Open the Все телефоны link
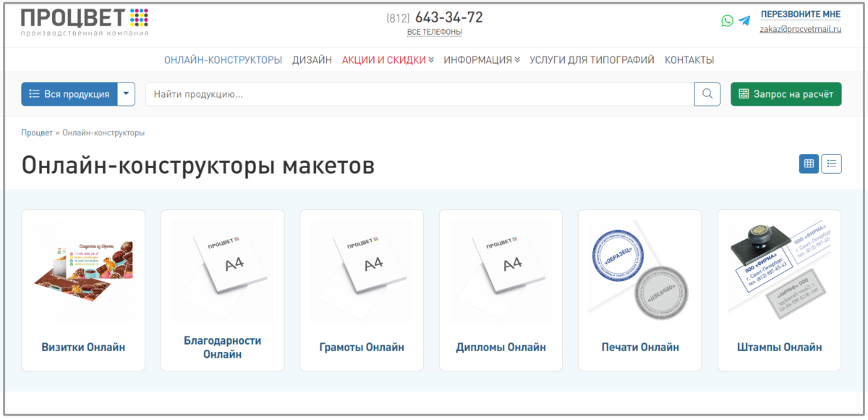Image resolution: width=868 pixels, height=420 pixels. (x=435, y=32)
